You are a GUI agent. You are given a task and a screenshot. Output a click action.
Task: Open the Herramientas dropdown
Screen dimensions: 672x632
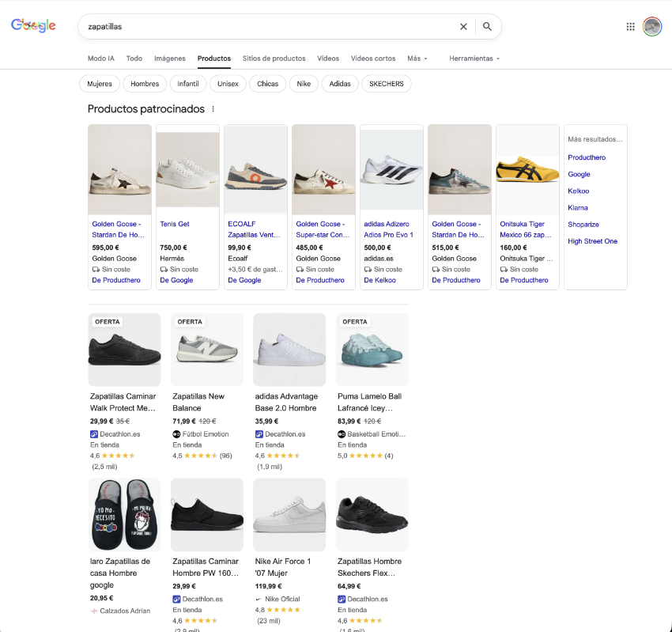[x=474, y=59]
